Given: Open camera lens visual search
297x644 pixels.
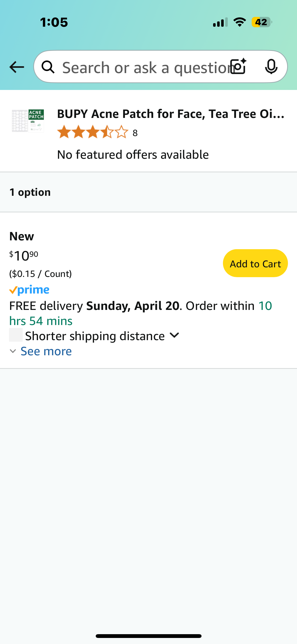Looking at the screenshot, I should point(238,67).
